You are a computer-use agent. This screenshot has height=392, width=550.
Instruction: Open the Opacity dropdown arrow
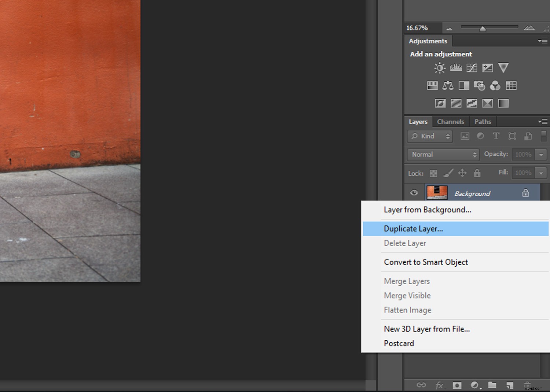[x=542, y=154]
